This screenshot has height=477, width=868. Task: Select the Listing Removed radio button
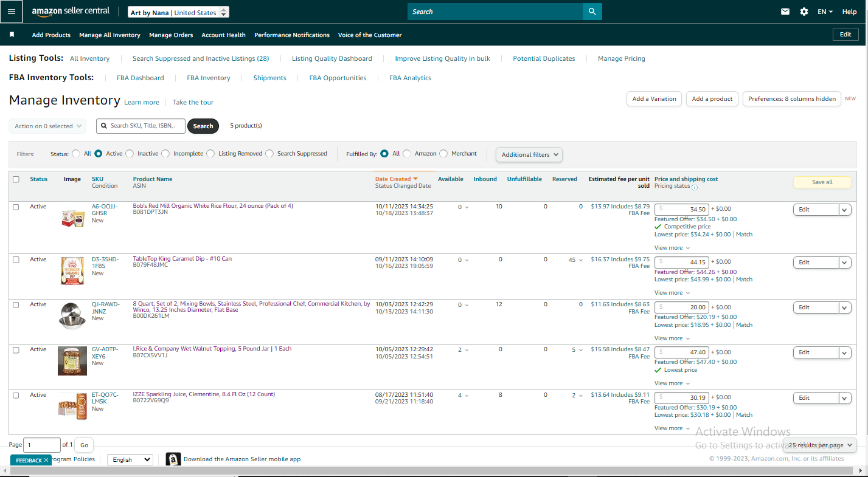(210, 154)
